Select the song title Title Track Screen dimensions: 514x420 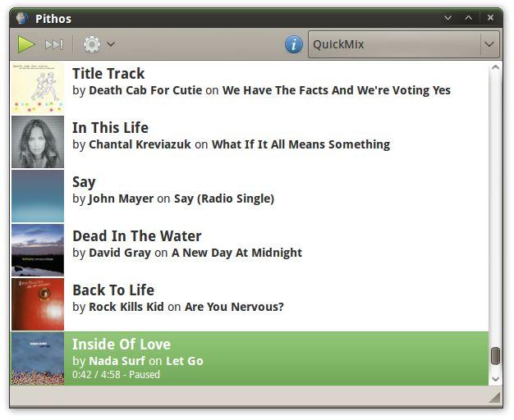[108, 73]
